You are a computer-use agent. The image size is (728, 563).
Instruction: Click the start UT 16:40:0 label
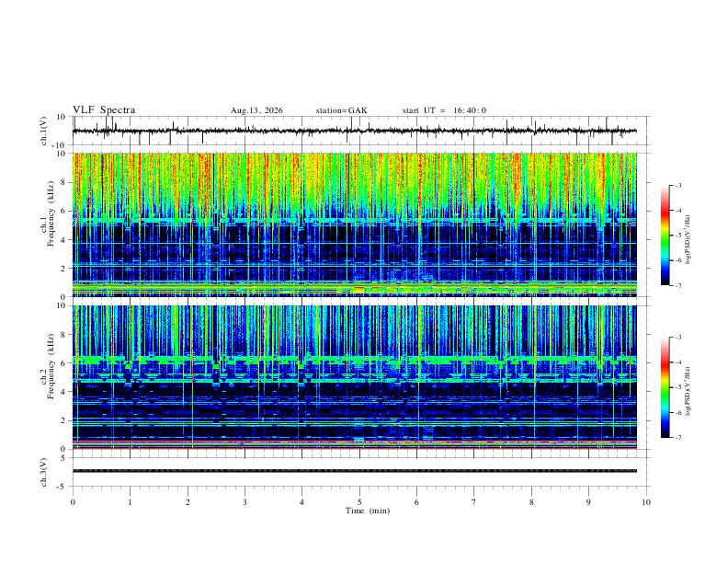[x=444, y=110]
